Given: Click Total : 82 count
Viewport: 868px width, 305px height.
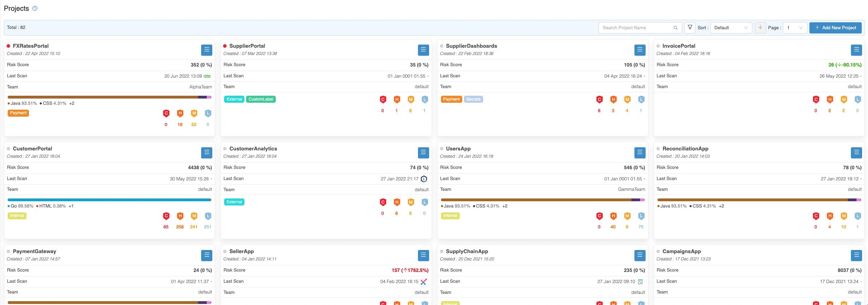Looking at the screenshot, I should (16, 28).
